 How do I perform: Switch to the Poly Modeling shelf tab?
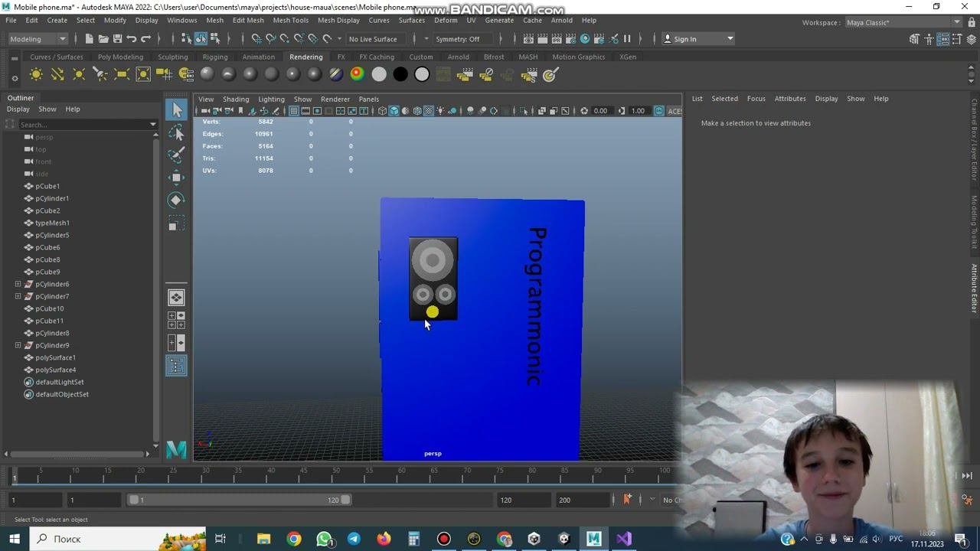tap(120, 57)
